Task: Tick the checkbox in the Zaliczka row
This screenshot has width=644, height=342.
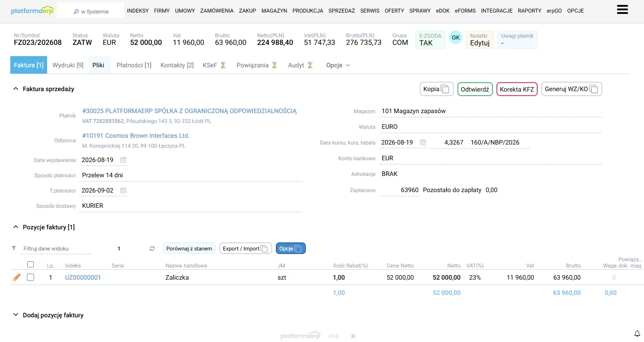Action: [30, 277]
